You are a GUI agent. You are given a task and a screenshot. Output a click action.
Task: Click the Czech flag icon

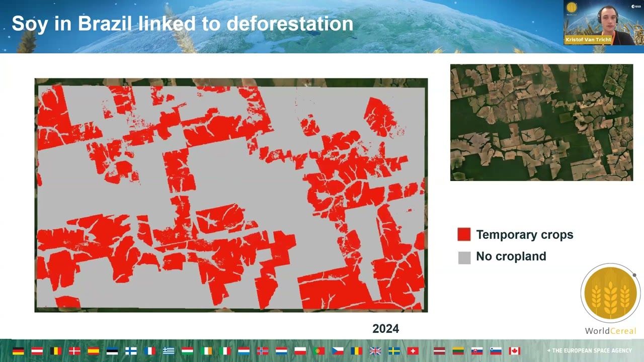338,351
